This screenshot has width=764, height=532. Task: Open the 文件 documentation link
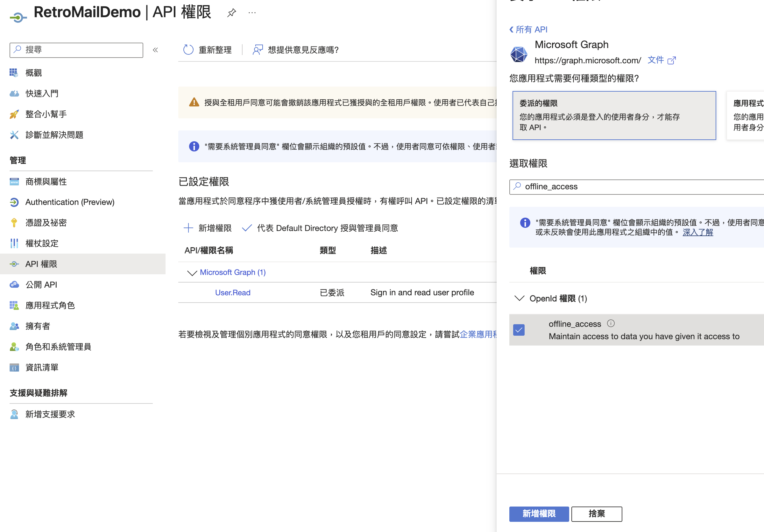655,60
